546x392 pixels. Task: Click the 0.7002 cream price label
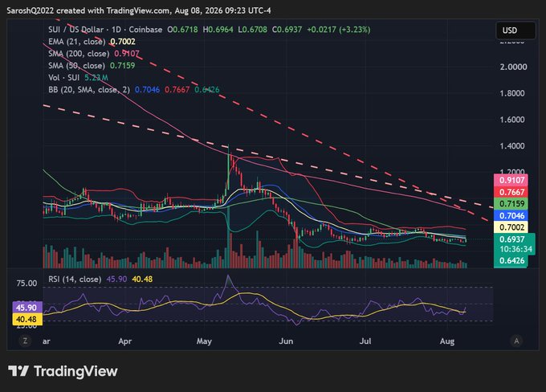tap(511, 227)
